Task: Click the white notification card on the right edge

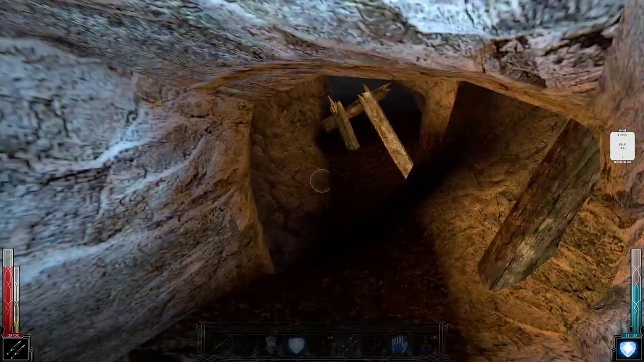Action: coord(622,146)
